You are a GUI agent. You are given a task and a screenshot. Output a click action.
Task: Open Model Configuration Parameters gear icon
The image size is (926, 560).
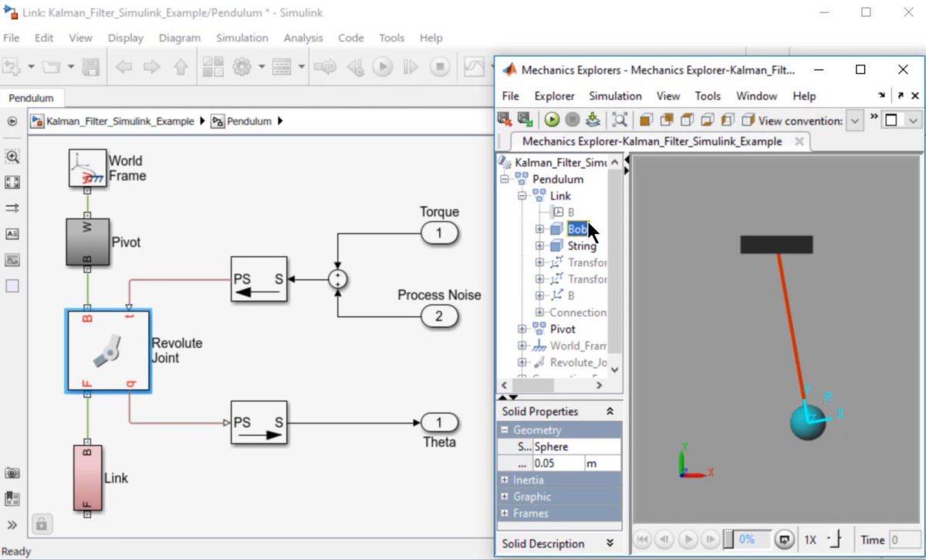241,66
